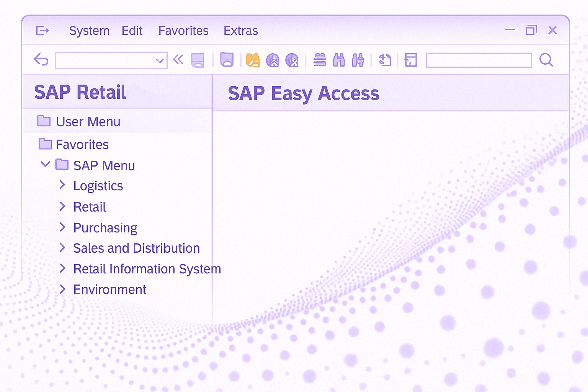Open the Edit menu
Viewport: 588px width, 392px height.
[x=132, y=31]
